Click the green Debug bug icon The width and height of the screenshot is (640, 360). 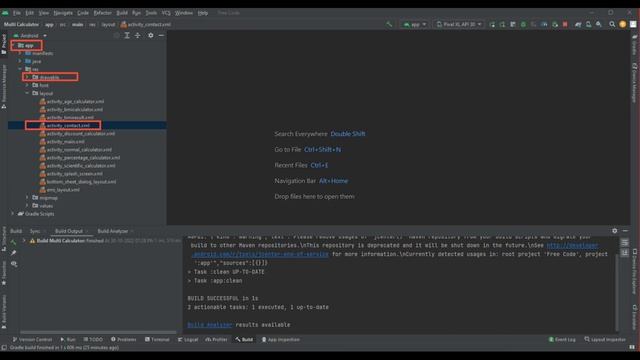(x=523, y=24)
